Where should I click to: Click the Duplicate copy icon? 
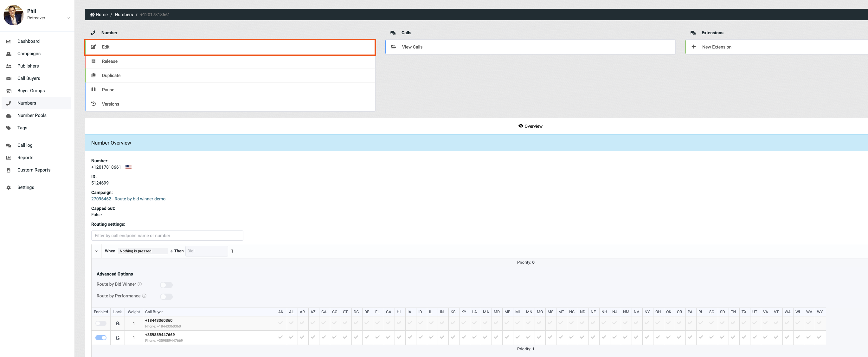click(94, 75)
